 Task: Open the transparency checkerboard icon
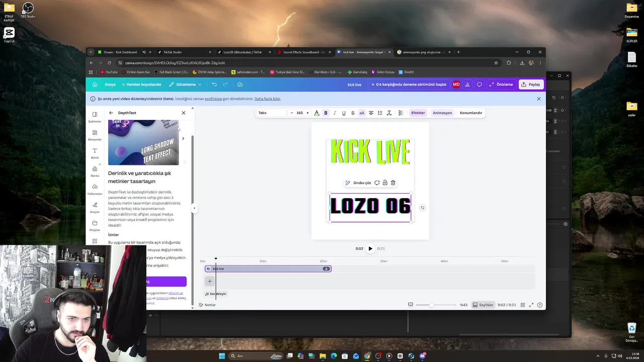click(400, 113)
